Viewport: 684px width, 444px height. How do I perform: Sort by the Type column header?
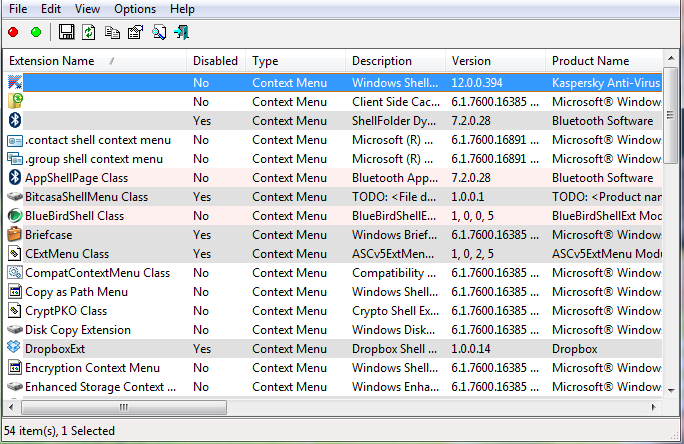coord(295,61)
